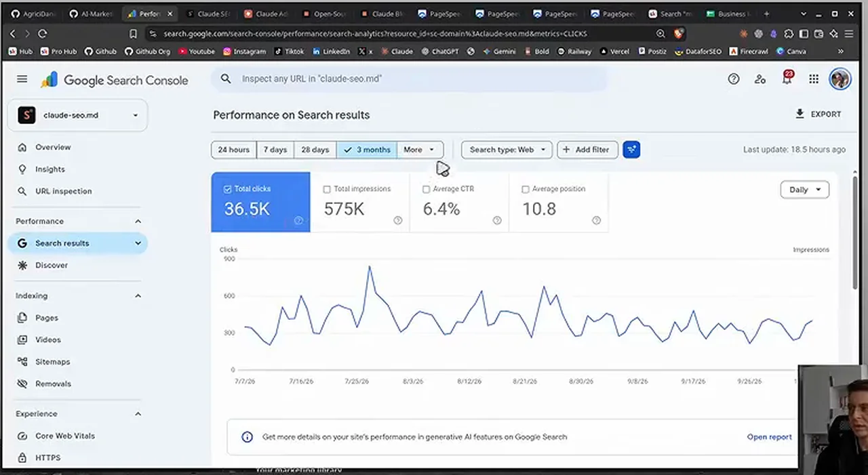Open the More date range dropdown

(420, 150)
